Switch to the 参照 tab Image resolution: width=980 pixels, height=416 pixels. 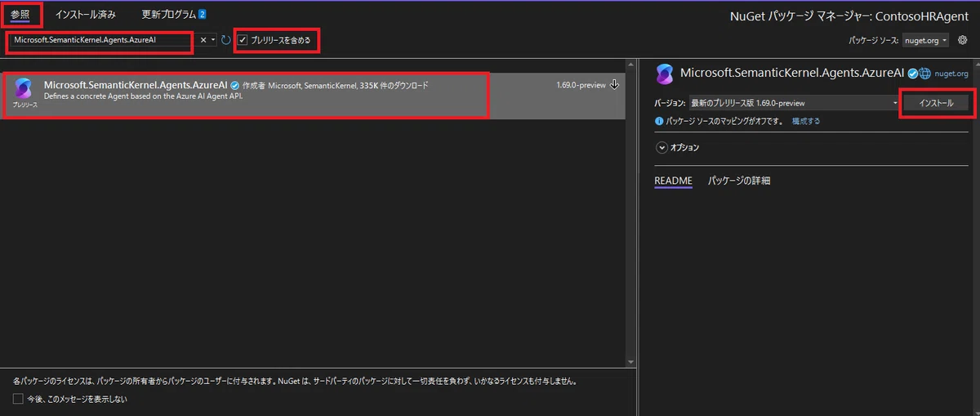20,15
